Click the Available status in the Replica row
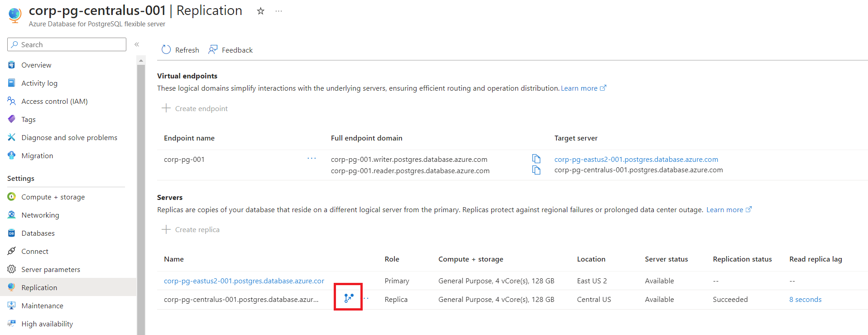 (659, 299)
